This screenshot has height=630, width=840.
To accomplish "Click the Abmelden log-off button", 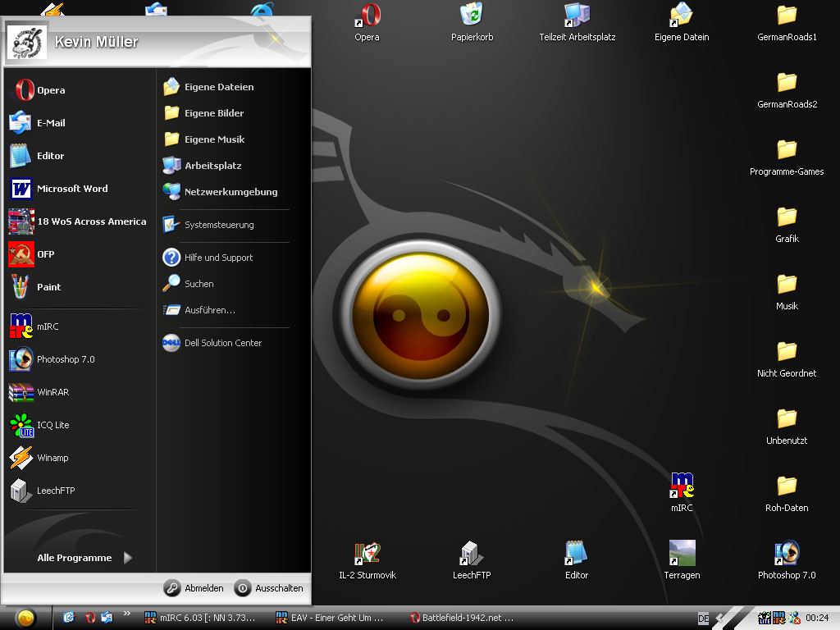I will coord(194,588).
